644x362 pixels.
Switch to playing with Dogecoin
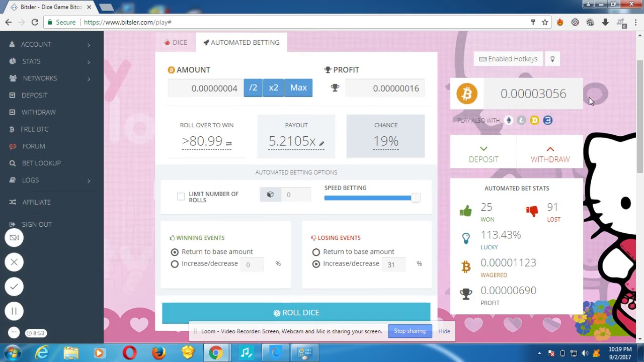coord(534,120)
